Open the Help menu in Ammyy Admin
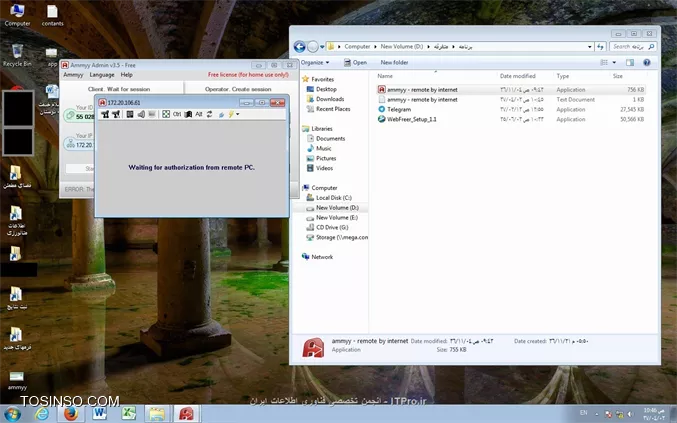 tap(127, 75)
